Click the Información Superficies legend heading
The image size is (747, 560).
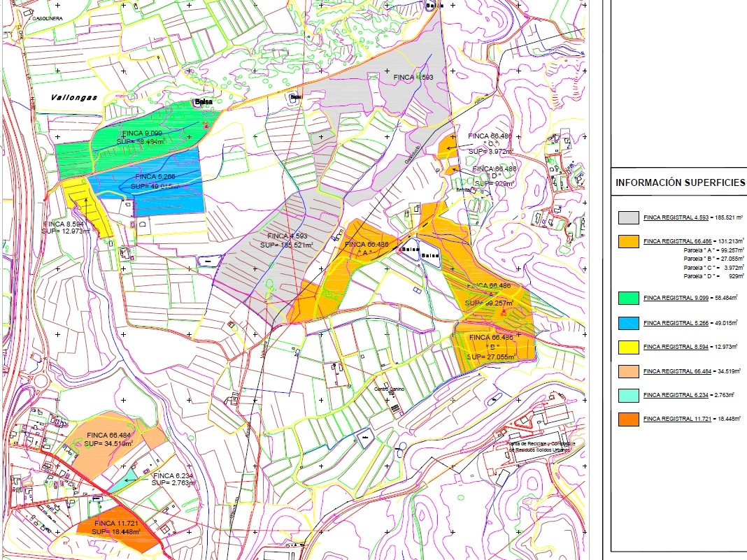(680, 182)
